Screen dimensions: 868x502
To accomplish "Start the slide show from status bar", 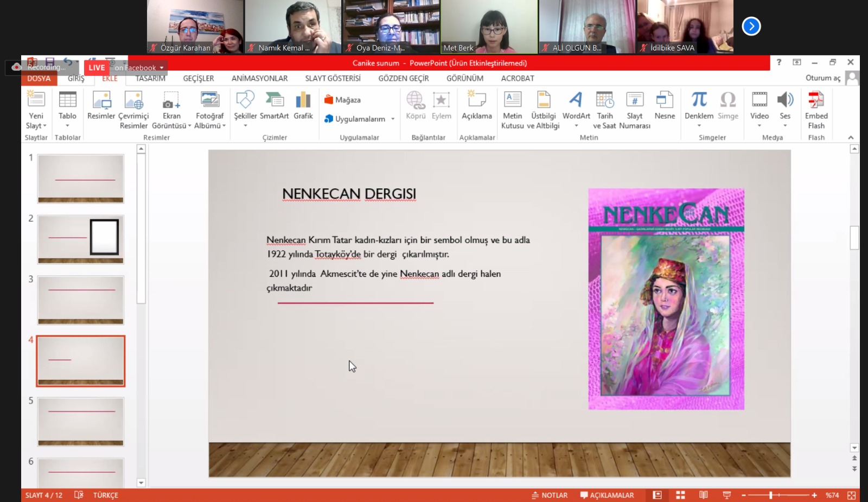I will pos(727,495).
